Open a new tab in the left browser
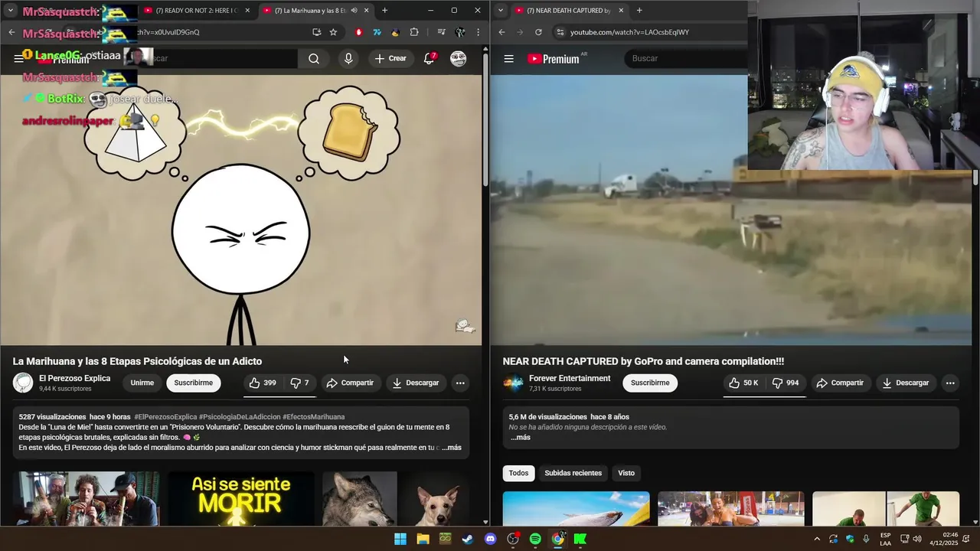The image size is (980, 551). point(384,11)
